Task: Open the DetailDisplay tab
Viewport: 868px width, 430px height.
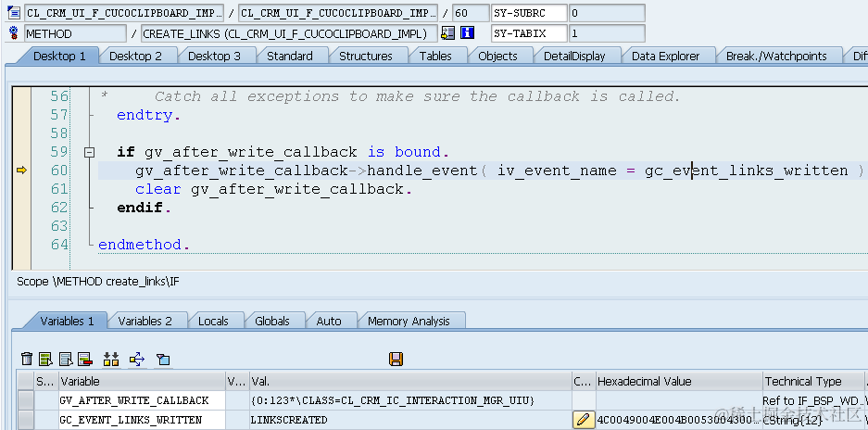Action: pos(574,56)
